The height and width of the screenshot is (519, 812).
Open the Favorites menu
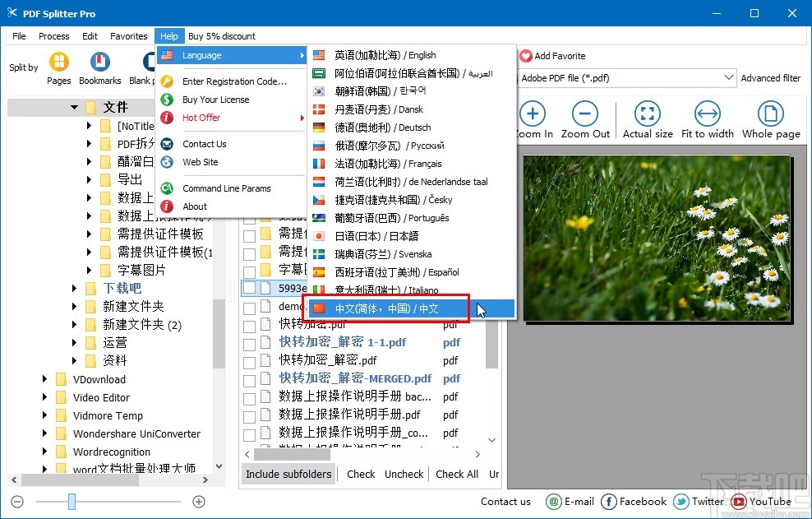128,35
